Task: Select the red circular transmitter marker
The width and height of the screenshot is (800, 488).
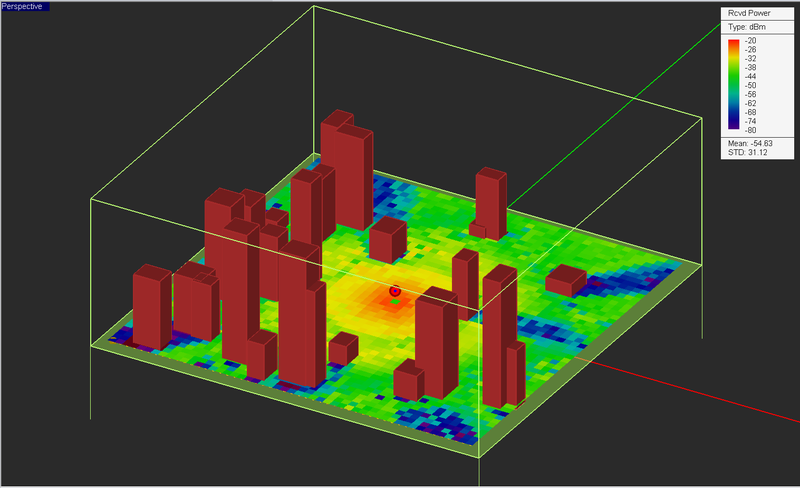Action: (x=395, y=291)
